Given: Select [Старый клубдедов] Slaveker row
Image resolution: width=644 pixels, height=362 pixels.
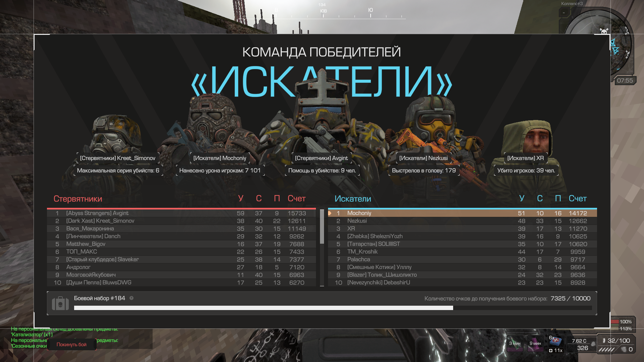Looking at the screenshot, I should [x=181, y=259].
